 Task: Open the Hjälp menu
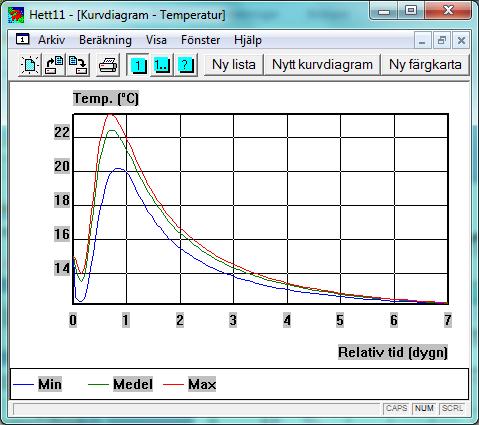(248, 40)
